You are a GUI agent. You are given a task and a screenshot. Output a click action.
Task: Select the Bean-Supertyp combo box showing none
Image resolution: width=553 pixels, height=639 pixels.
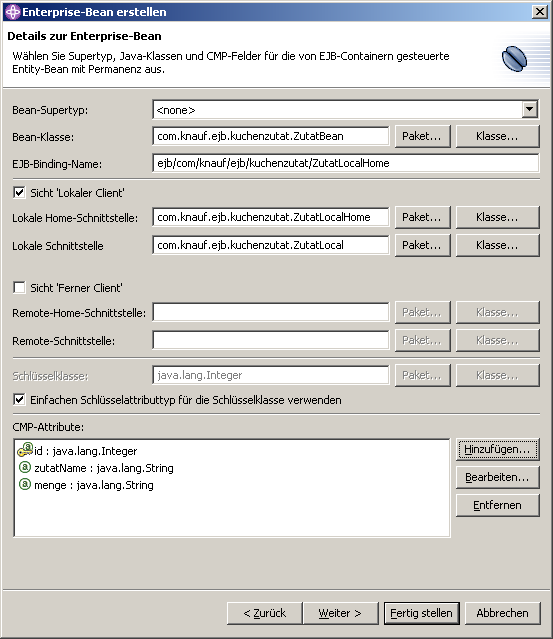pos(346,110)
